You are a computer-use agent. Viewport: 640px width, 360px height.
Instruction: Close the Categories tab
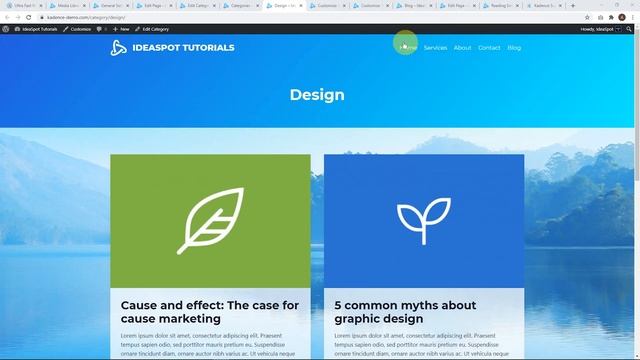257,6
